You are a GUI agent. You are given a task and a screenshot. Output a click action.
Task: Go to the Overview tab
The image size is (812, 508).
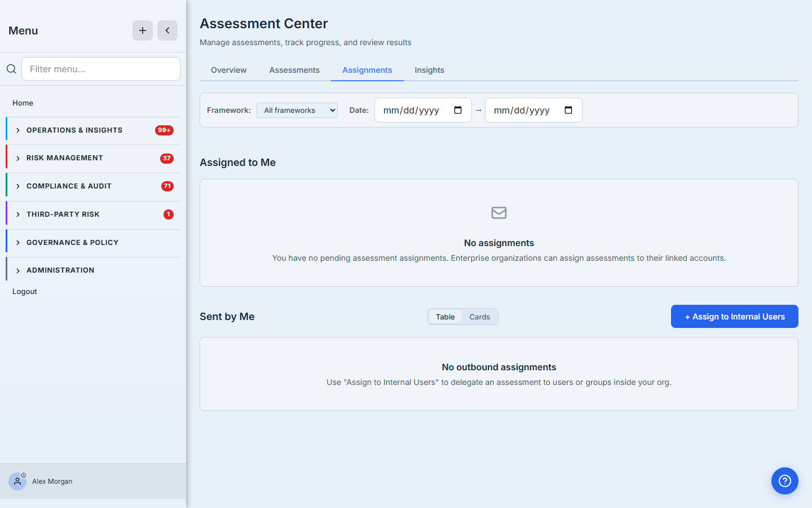coord(228,70)
